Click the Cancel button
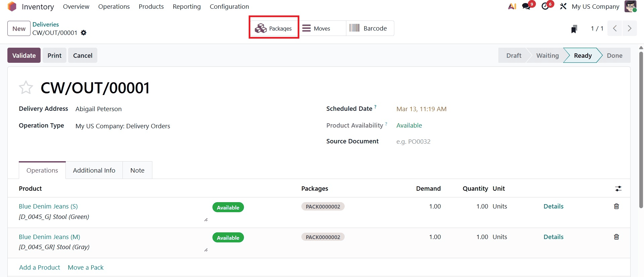644x277 pixels. pyautogui.click(x=83, y=55)
